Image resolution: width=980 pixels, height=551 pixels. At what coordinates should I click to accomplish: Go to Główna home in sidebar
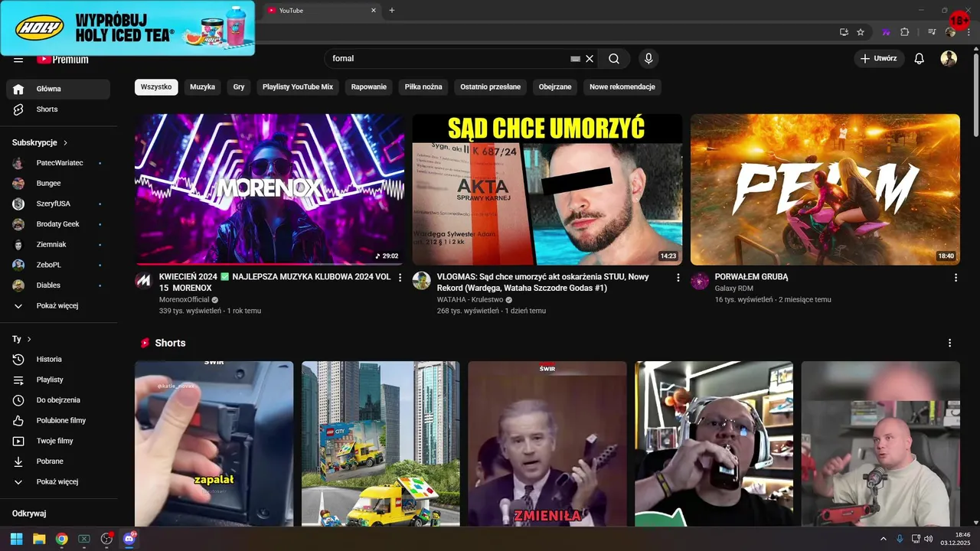click(58, 89)
